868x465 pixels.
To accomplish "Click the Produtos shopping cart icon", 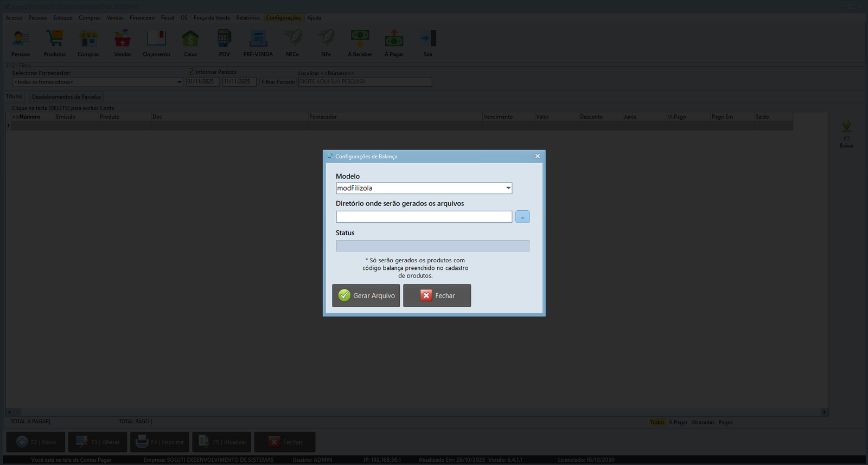I will tap(55, 39).
